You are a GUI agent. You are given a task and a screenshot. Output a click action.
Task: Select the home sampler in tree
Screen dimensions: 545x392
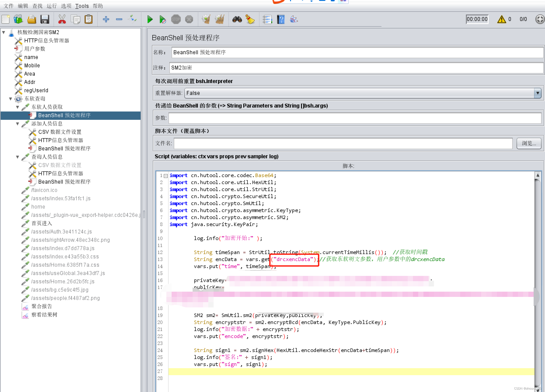38,207
